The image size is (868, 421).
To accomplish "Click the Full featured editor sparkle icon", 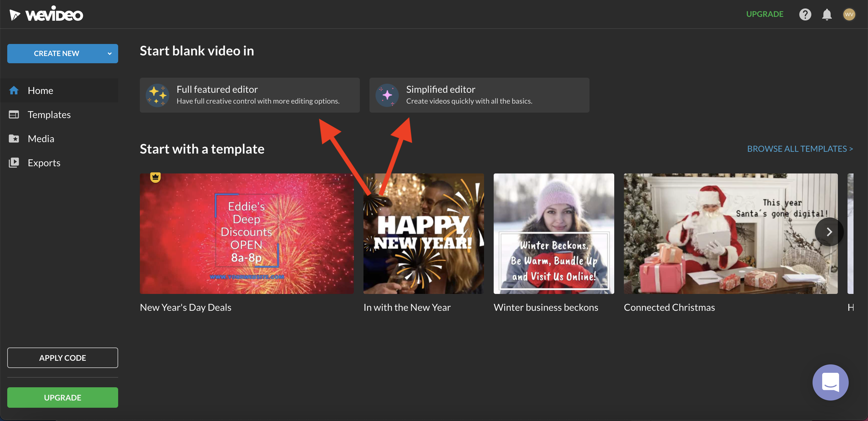I will (157, 95).
